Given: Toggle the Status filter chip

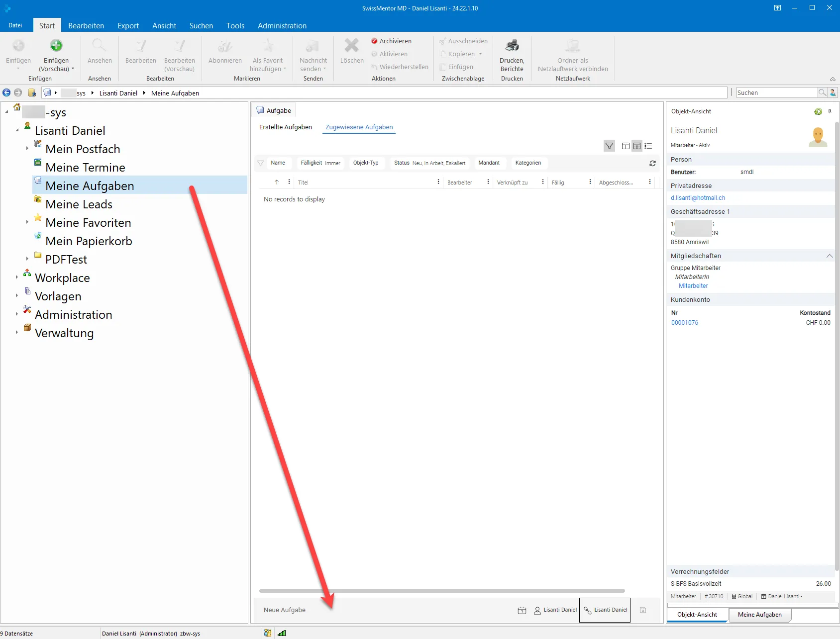Looking at the screenshot, I should [x=430, y=163].
